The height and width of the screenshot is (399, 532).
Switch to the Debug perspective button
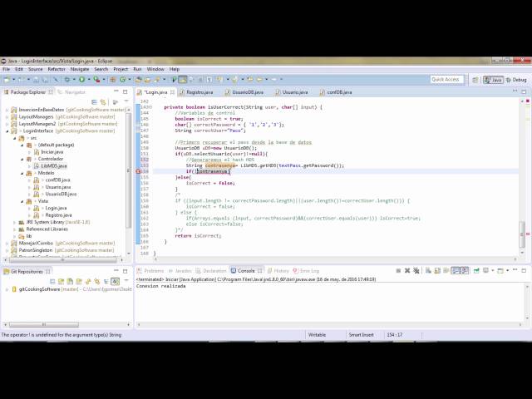(x=516, y=80)
